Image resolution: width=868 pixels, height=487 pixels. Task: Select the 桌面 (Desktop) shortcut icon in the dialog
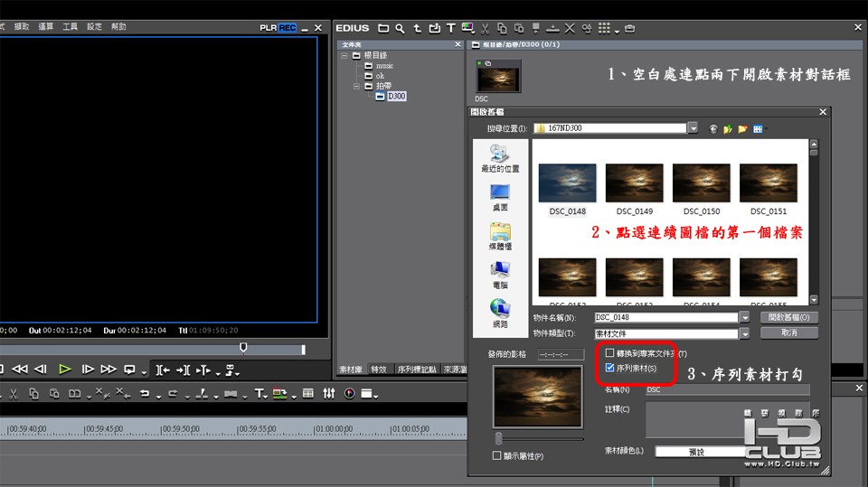click(x=499, y=192)
